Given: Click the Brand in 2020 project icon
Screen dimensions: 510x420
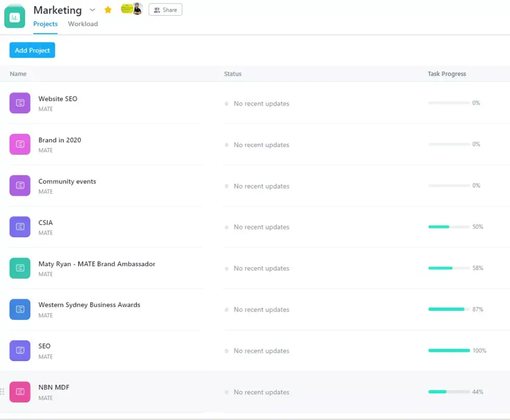Looking at the screenshot, I should point(19,144).
